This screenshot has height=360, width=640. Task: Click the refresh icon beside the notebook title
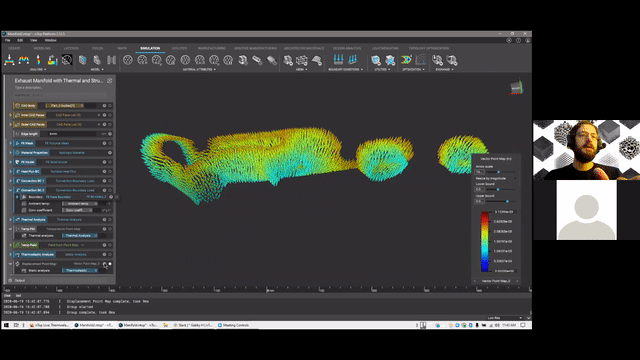(109, 81)
